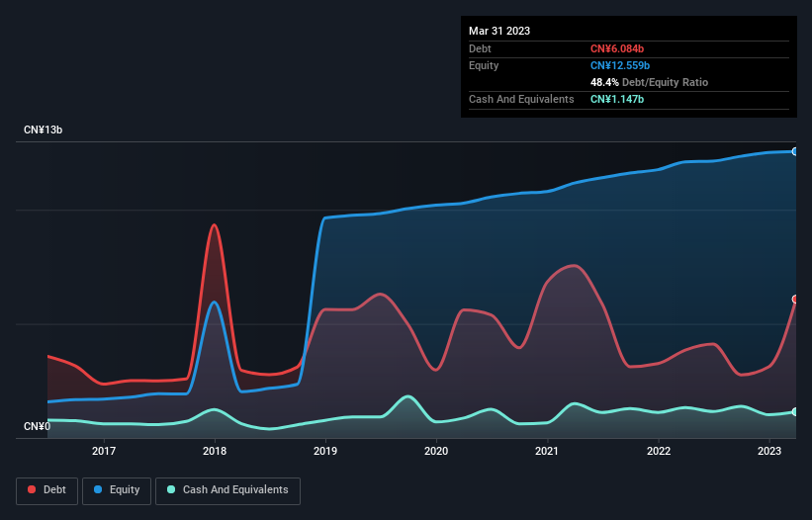Select the 2022 x-axis label
Screen dimensions: 812x520
(659, 452)
